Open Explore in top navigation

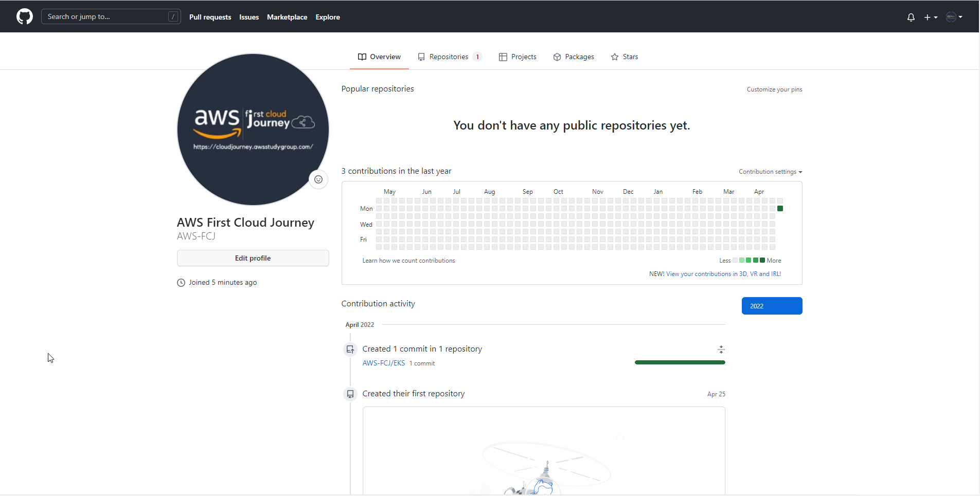[328, 17]
